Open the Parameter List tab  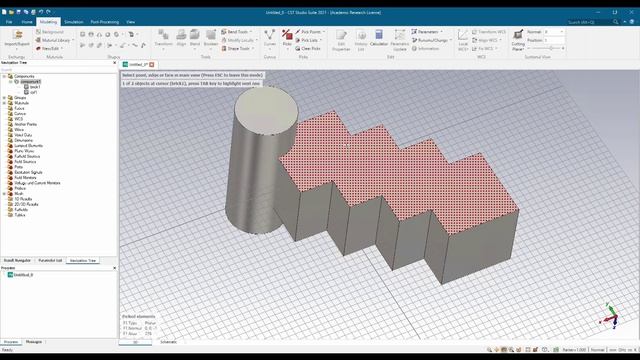(x=50, y=260)
